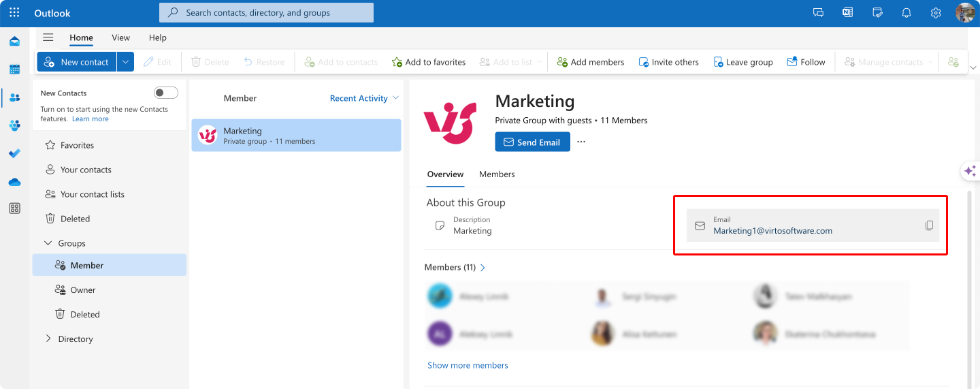Open Your contacts in the sidebar
980x389 pixels.
(x=109, y=170)
